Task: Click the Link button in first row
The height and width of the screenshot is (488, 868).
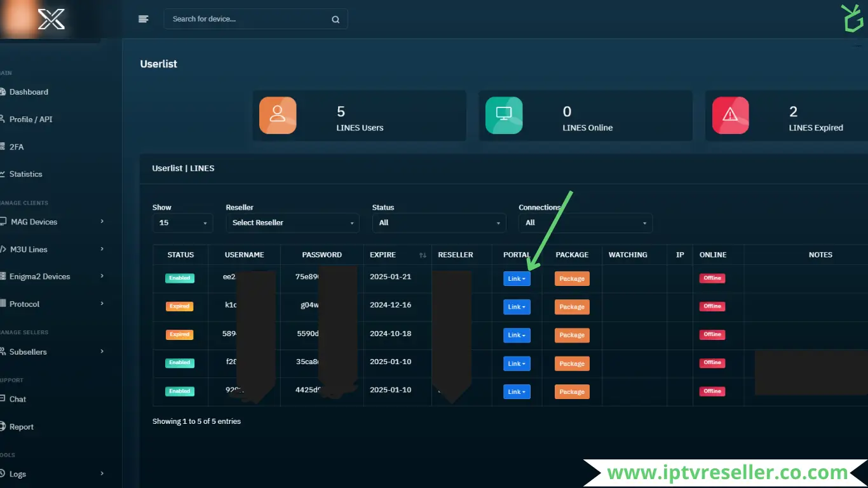Action: click(x=517, y=279)
